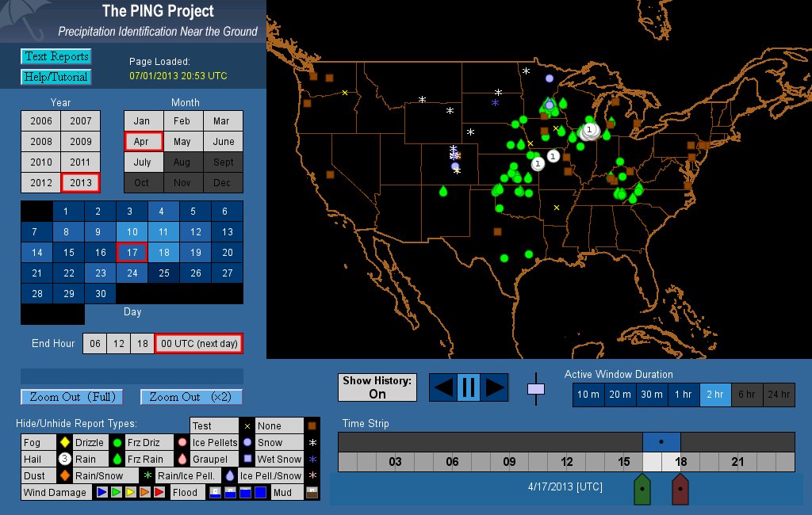Click the orange diamond Dust icon
812x515 pixels.
tap(66, 476)
